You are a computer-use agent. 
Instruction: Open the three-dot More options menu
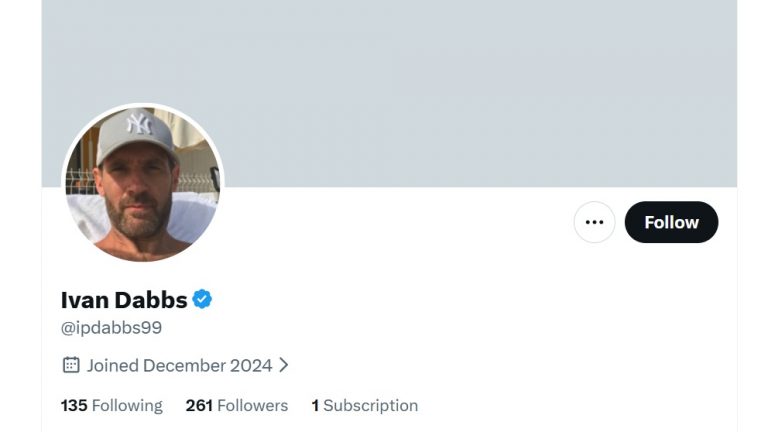point(594,222)
